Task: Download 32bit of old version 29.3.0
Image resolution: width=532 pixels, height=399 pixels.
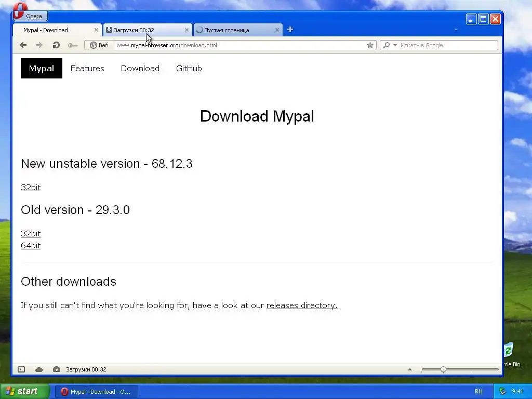Action: 31,233
